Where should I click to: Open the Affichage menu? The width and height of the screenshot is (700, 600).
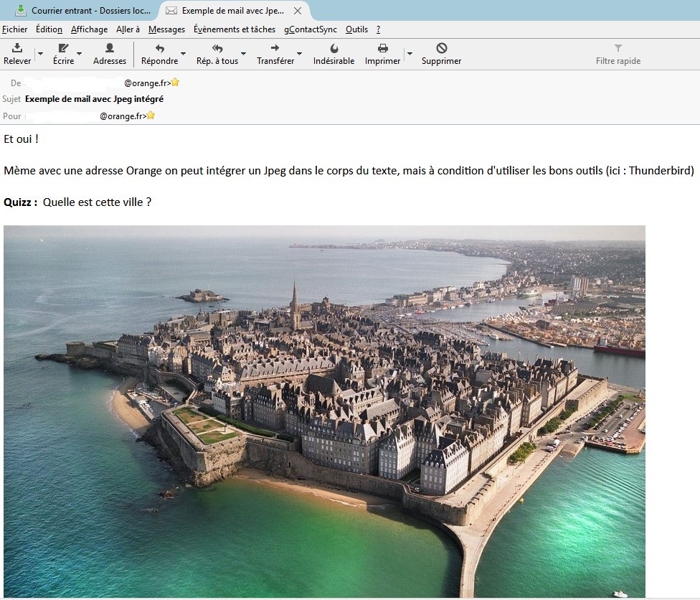[89, 29]
